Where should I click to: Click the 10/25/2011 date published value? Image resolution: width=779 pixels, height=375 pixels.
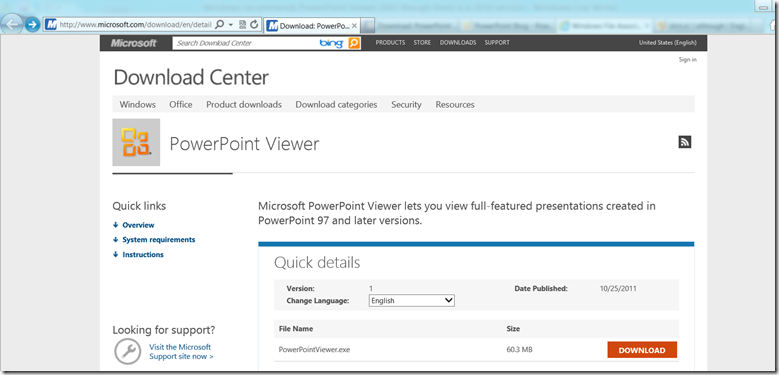click(x=619, y=289)
